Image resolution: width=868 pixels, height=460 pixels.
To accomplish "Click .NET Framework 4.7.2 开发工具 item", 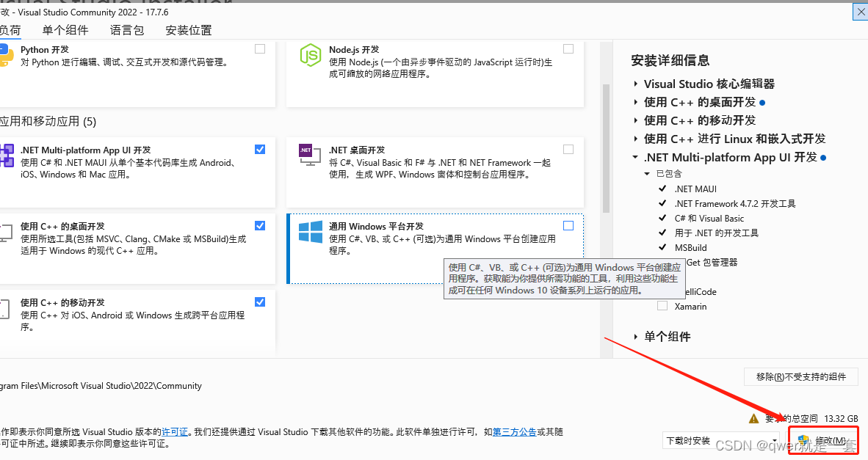I will coord(735,203).
